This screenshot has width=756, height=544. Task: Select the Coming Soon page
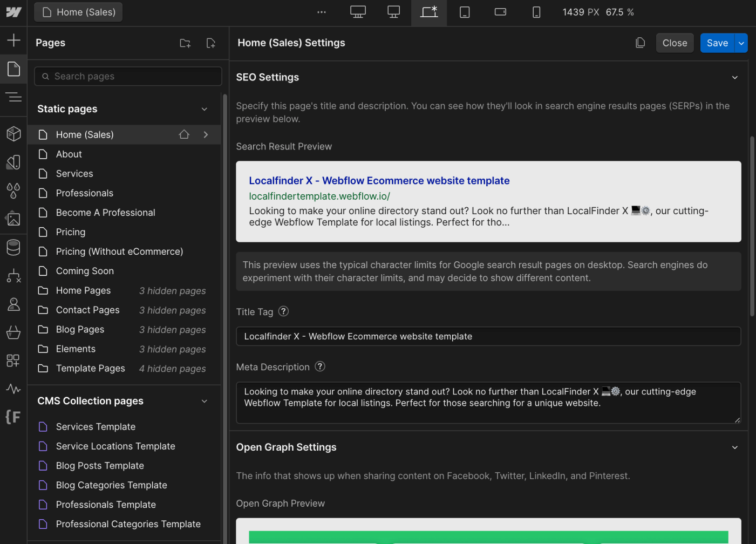click(124, 270)
